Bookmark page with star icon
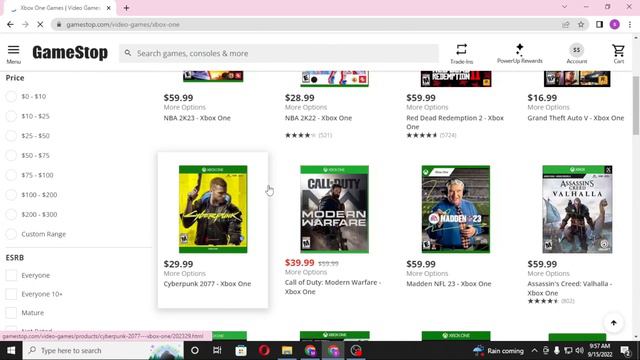 (581, 24)
